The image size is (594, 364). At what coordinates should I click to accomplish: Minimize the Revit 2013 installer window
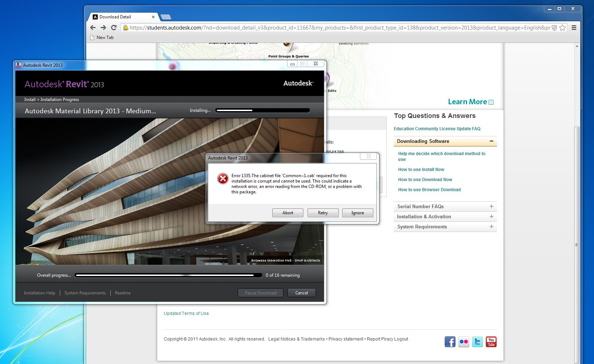pos(292,64)
